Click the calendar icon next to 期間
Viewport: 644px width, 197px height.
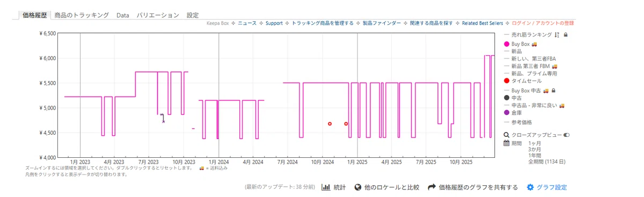(x=507, y=143)
